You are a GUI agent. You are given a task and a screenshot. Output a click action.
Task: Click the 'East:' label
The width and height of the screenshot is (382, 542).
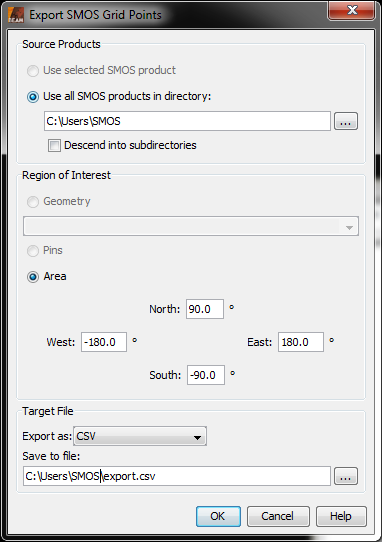[260, 342]
